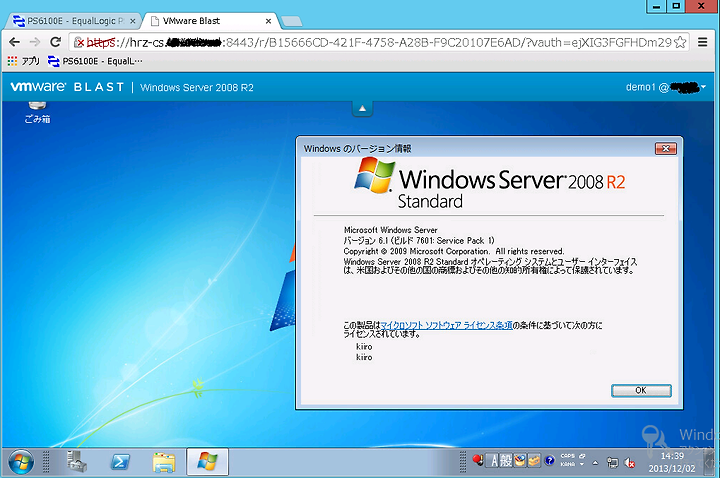Close the VMware Blast tab
Viewport: 720px width, 478px height.
[x=269, y=21]
